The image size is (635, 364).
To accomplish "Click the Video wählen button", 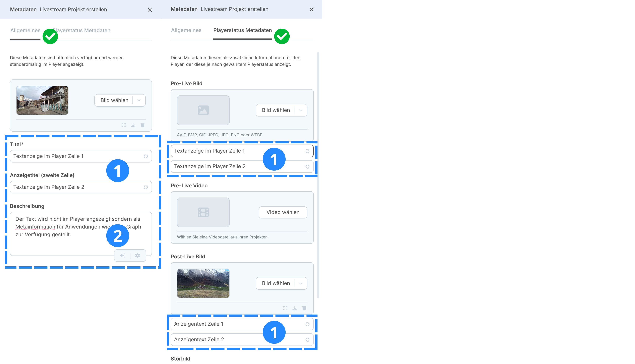I will (283, 212).
